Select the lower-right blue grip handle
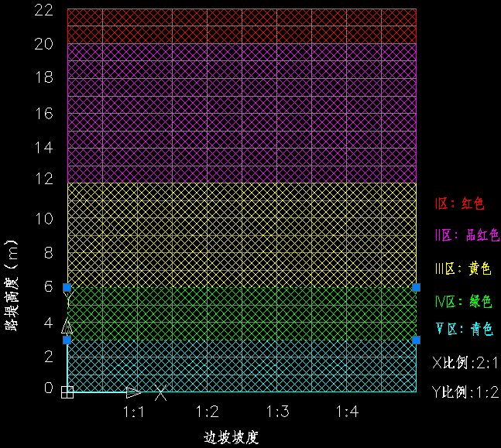Screen dimensions: 501x448 tap(417, 340)
